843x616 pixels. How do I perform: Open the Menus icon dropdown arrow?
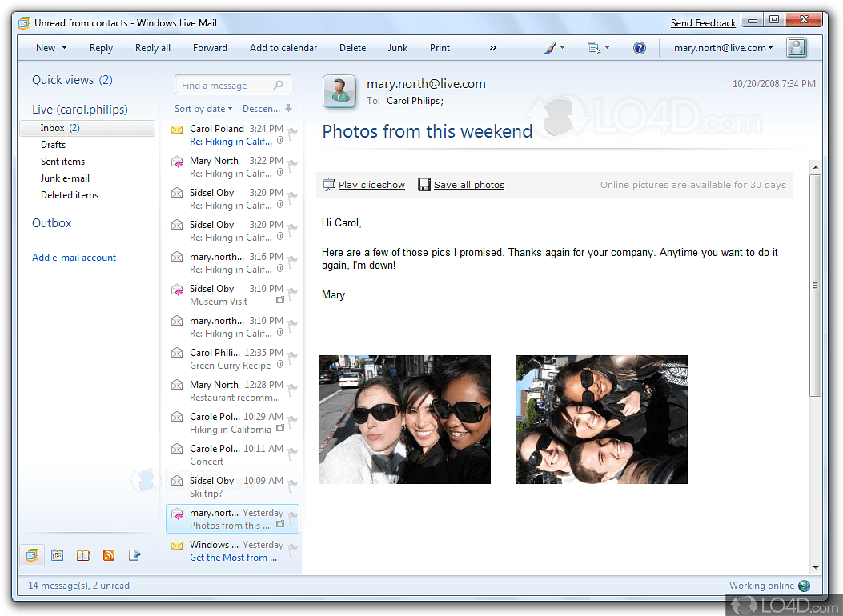click(x=608, y=48)
